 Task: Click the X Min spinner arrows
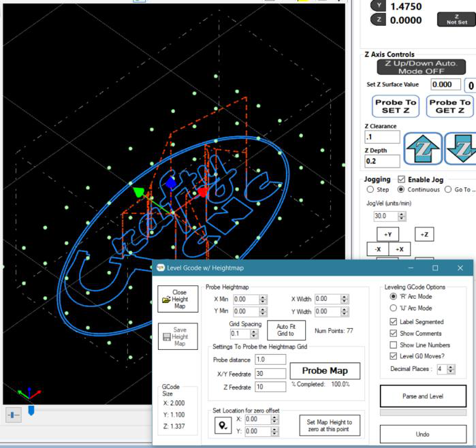pyautogui.click(x=264, y=300)
